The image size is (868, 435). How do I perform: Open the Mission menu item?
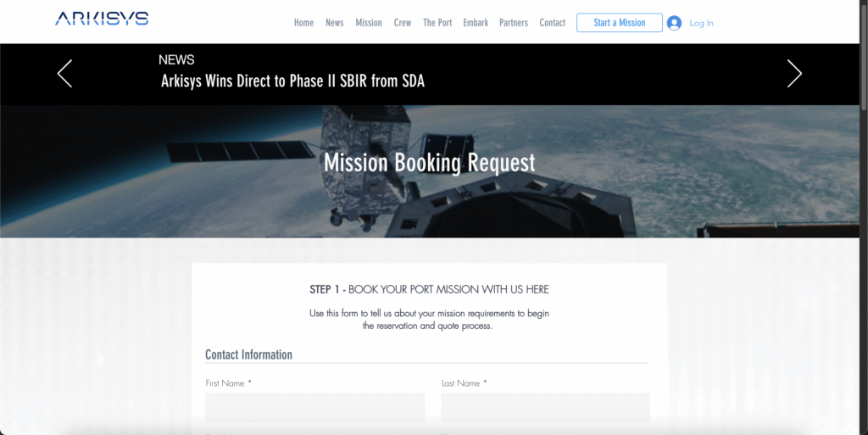click(x=369, y=23)
